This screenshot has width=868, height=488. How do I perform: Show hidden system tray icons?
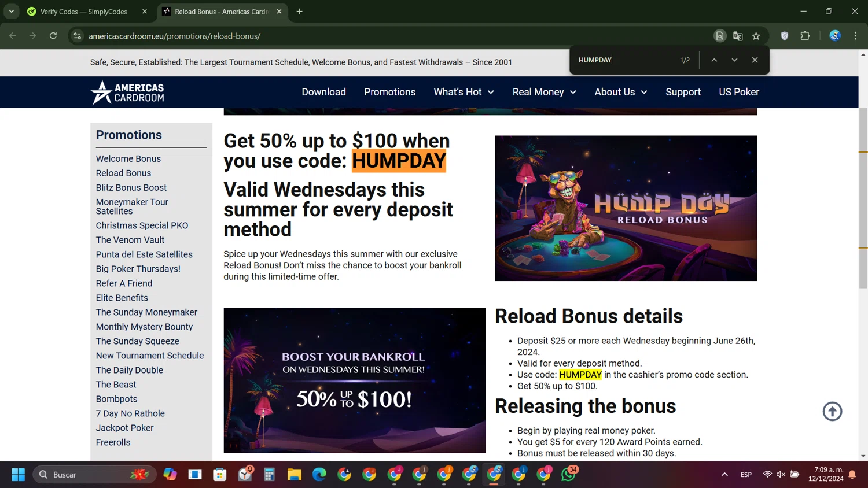coord(724,475)
